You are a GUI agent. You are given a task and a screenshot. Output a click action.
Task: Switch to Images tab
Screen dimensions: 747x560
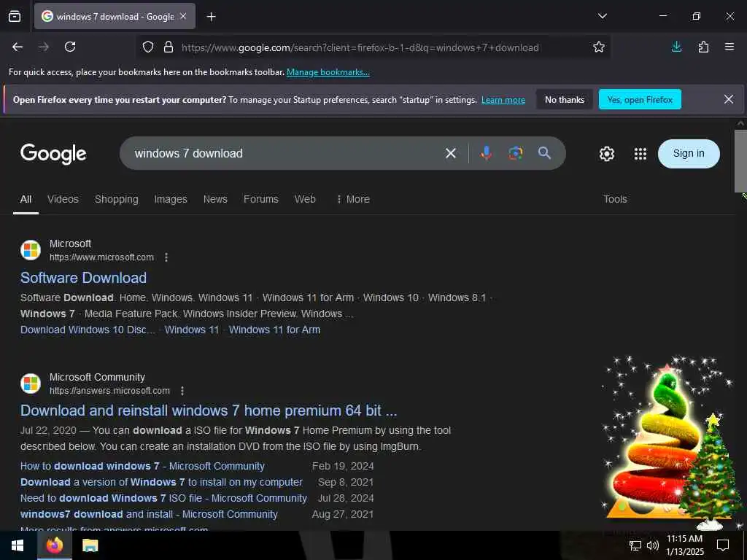pyautogui.click(x=171, y=200)
